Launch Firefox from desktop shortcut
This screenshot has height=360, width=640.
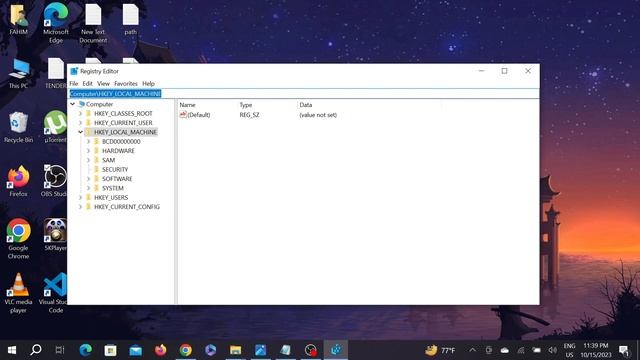point(18,181)
